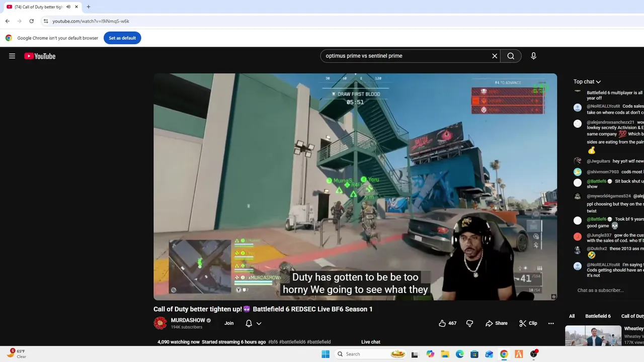Select the Call of Duty filter chip
Viewport: 644px width, 362px height.
click(632, 316)
